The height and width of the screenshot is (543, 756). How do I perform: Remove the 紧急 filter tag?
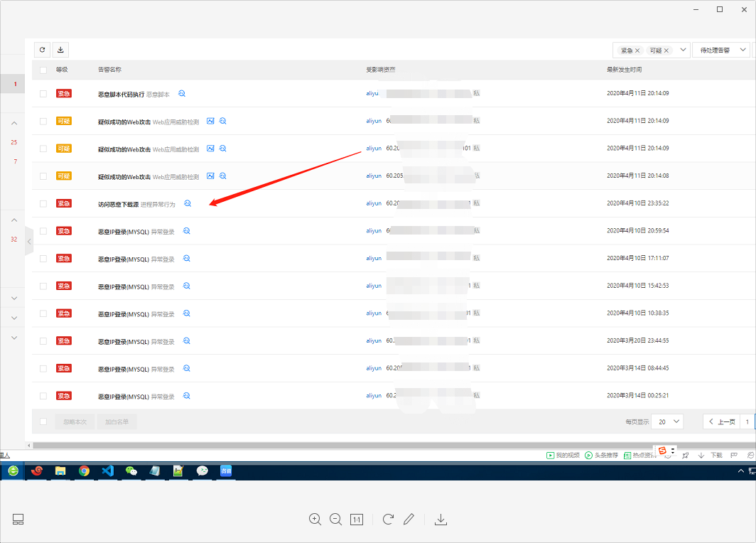(x=637, y=50)
